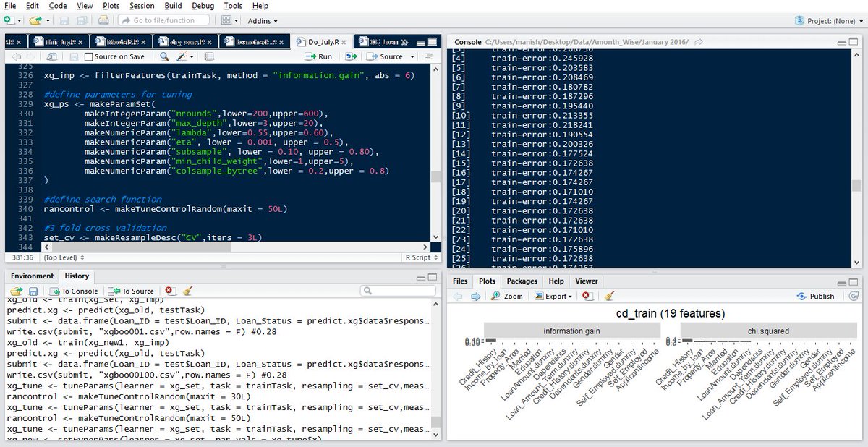Switch to the Environment tab

[x=32, y=276]
